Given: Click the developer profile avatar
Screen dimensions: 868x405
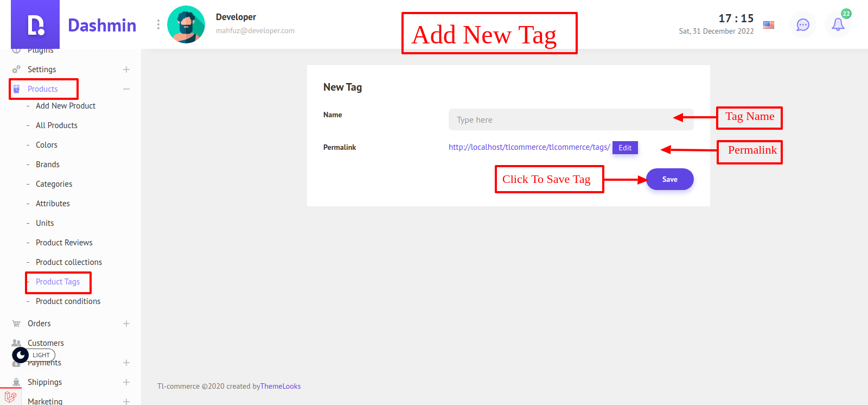Looking at the screenshot, I should tap(186, 24).
